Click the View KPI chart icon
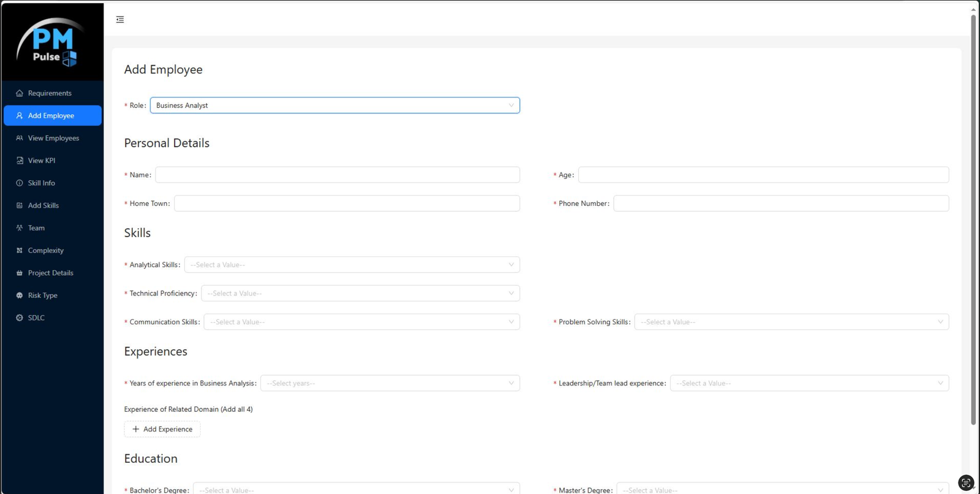 point(20,161)
